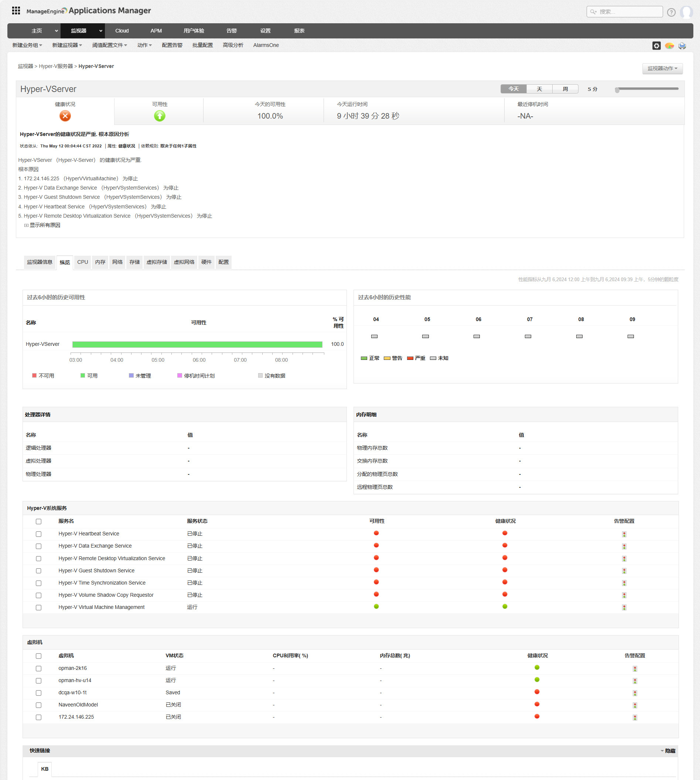Image resolution: width=700 pixels, height=780 pixels.
Task: Tick the select-all checkbox in Hyper-V系统服务 header
Action: [38, 522]
